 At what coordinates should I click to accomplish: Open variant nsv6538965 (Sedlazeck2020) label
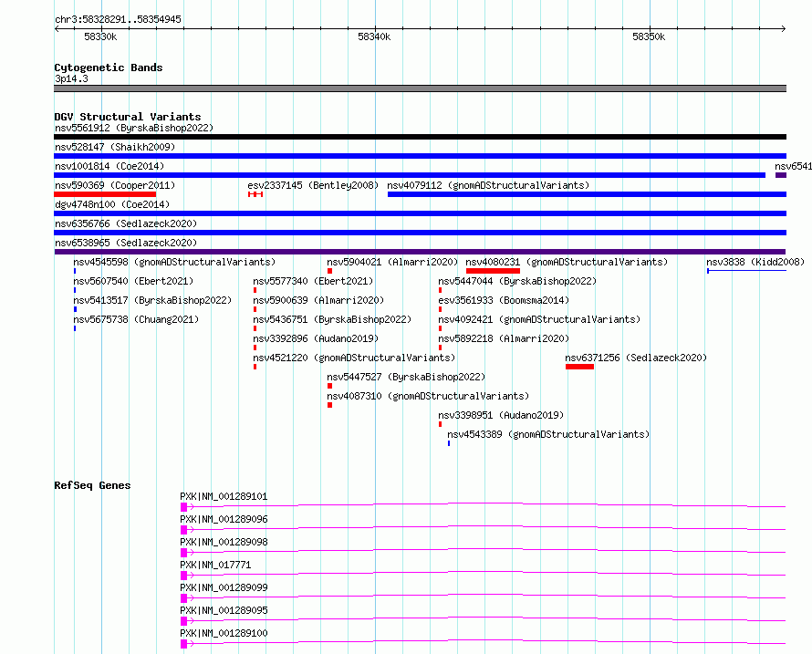[126, 243]
